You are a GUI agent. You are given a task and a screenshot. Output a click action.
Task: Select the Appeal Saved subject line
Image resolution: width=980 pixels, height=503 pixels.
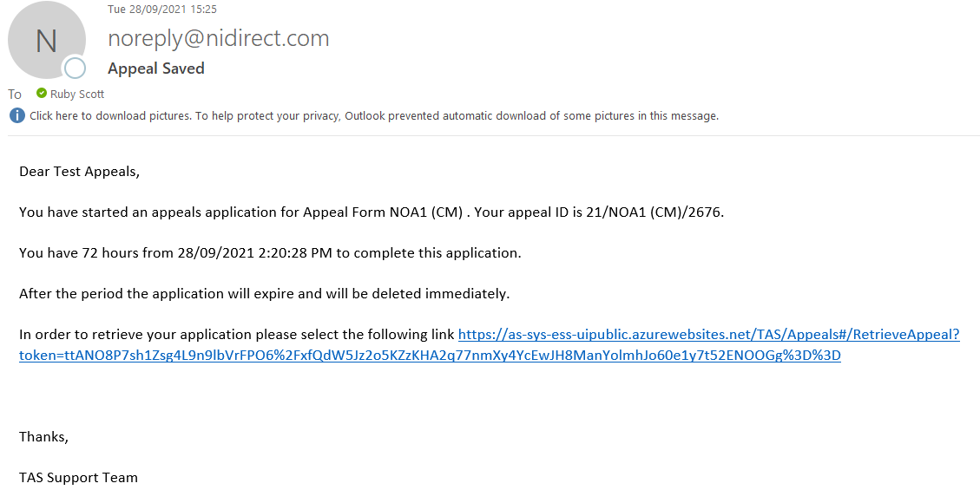[155, 68]
